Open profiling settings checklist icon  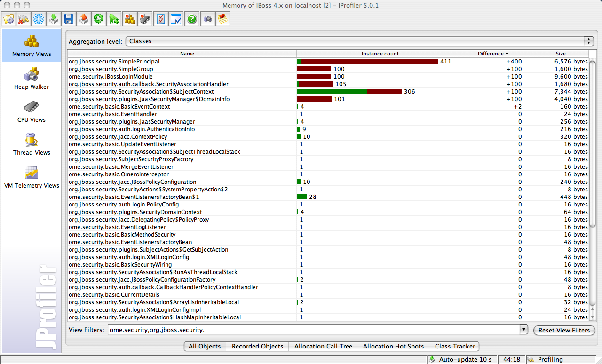click(x=161, y=19)
